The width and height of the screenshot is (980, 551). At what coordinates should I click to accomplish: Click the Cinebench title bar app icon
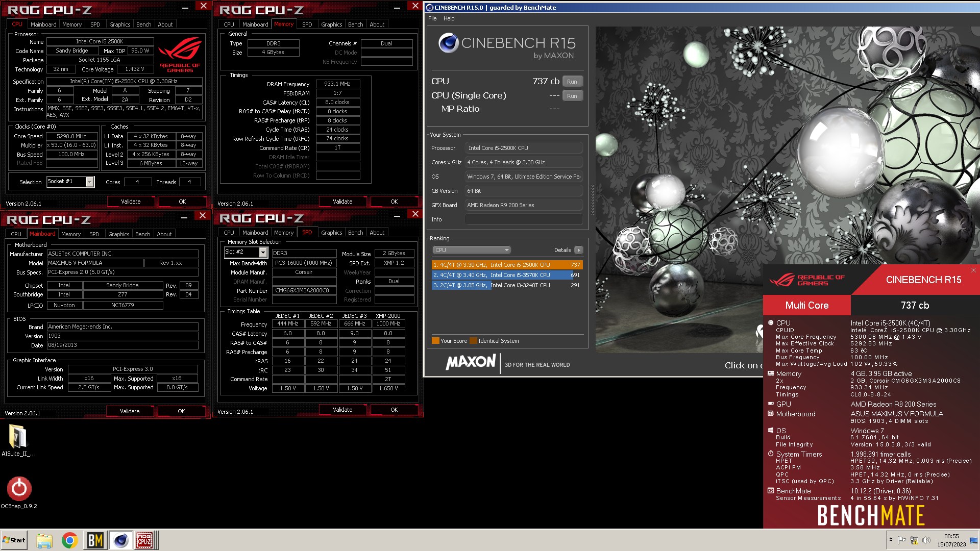(429, 8)
